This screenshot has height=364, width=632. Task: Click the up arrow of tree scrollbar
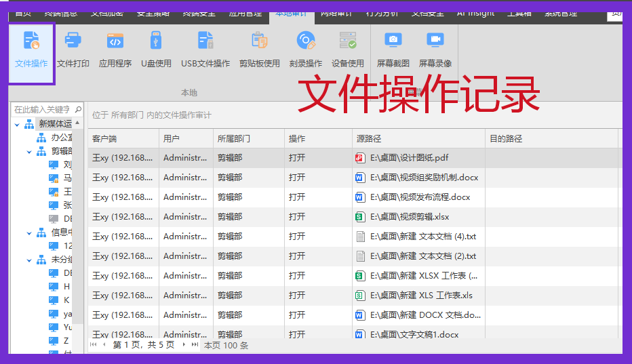(x=77, y=123)
